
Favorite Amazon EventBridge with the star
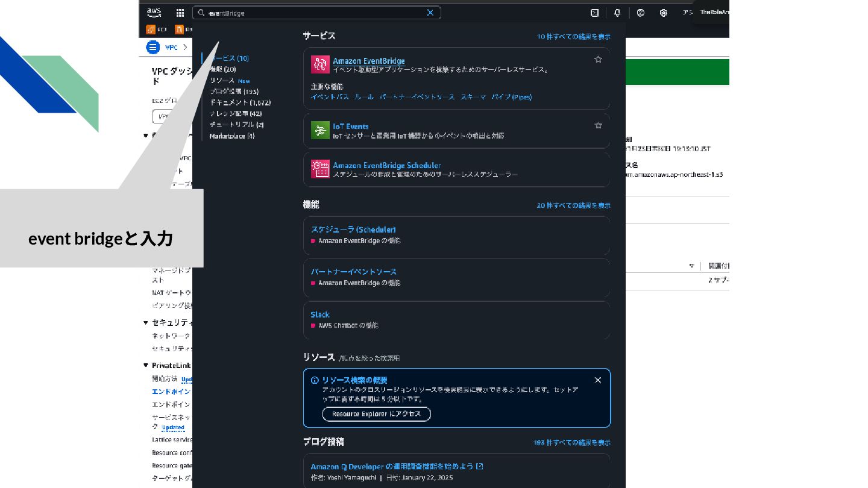[x=598, y=59]
